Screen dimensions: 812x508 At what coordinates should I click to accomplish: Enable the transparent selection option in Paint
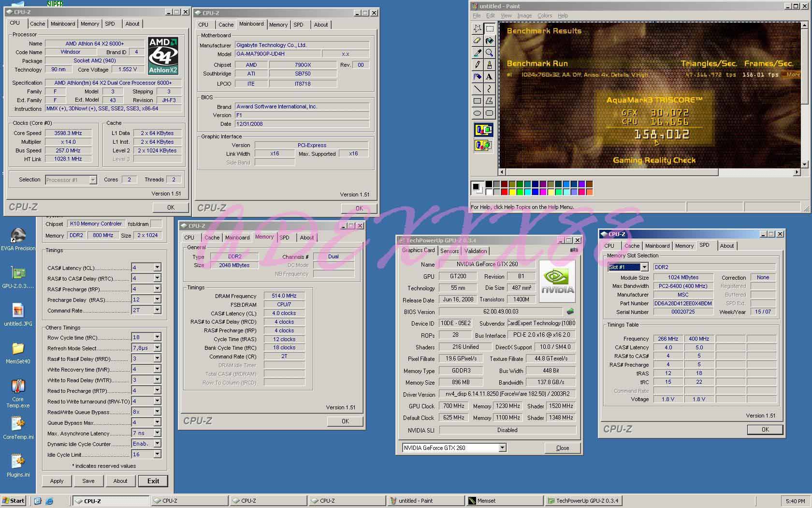[x=483, y=145]
